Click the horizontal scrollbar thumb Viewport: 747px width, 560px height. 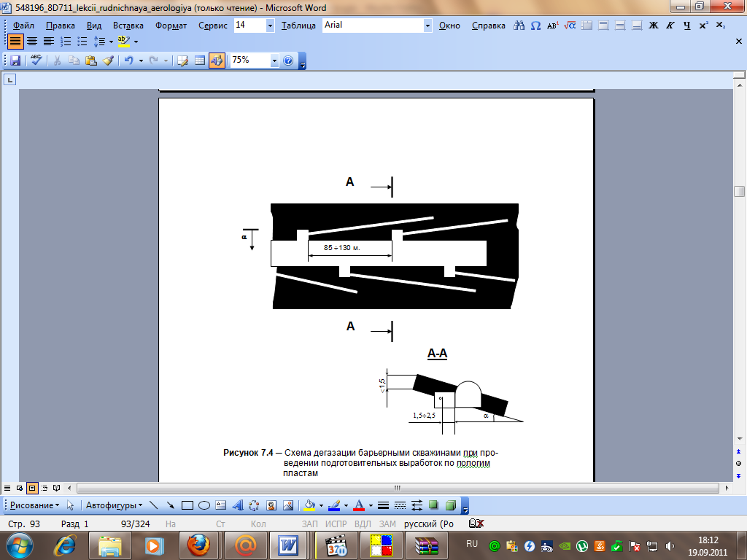pyautogui.click(x=398, y=488)
